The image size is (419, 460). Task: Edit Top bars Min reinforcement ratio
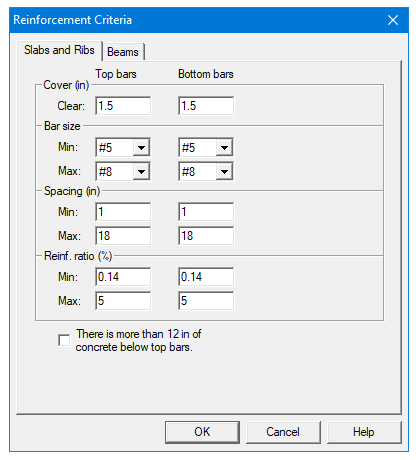[x=123, y=277]
